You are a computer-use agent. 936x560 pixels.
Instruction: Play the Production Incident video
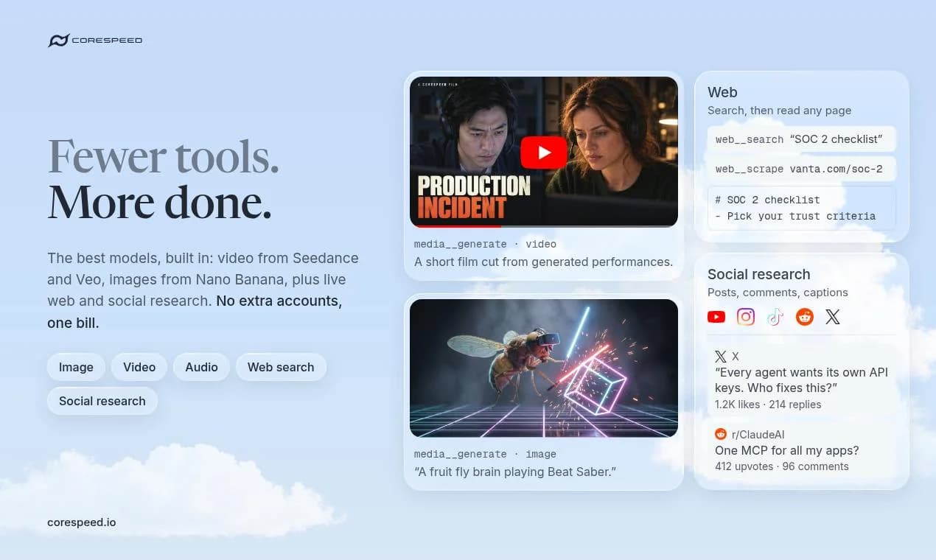point(544,153)
